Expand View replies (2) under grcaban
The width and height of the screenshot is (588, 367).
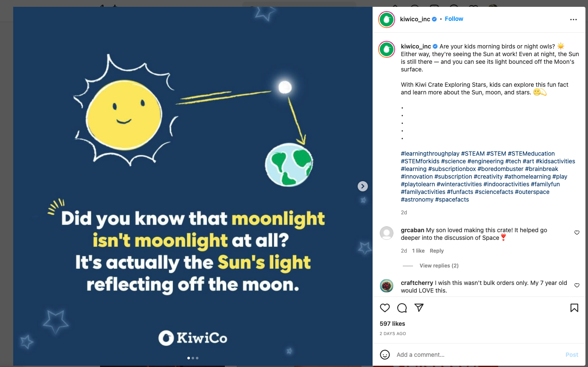439,266
